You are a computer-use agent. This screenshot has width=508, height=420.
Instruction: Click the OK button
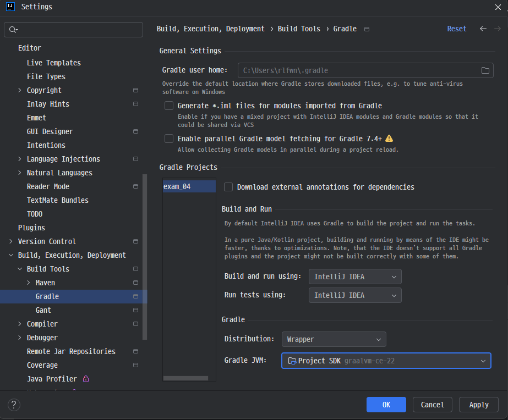[x=386, y=405]
